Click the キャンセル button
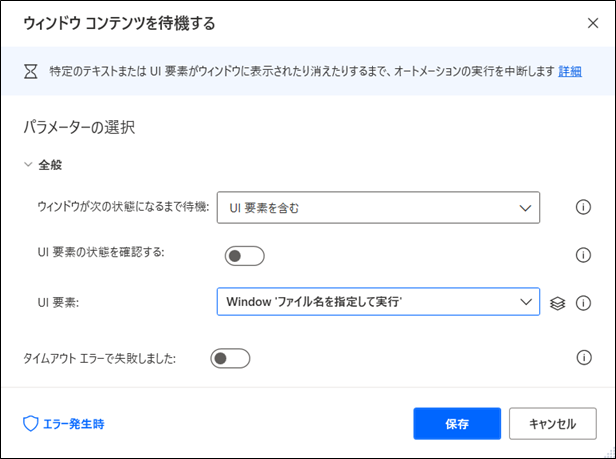Viewport: 616px width, 459px height. tap(553, 424)
